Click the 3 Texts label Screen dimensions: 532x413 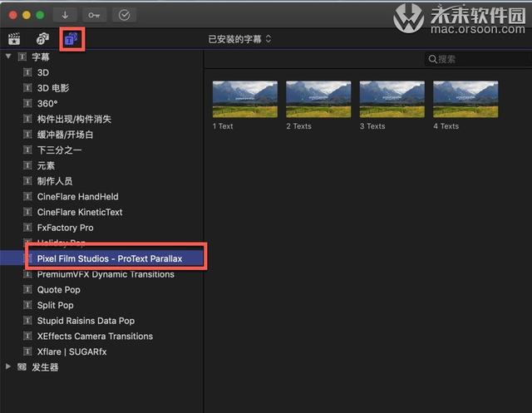click(372, 126)
